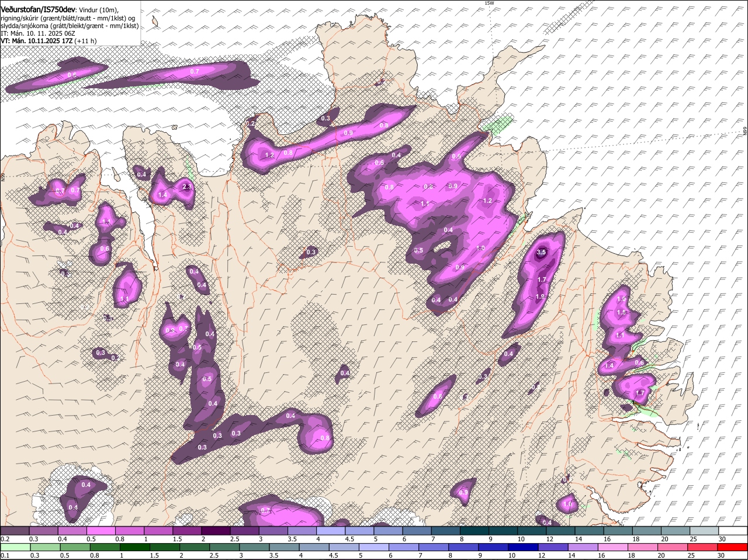Pick the upper-row legend swatch starting at 14
Screen dimensions: 748x560
(x=590, y=531)
